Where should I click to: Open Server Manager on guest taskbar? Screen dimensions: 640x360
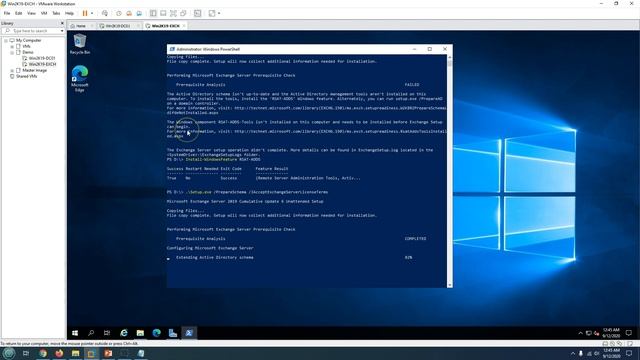173,333
